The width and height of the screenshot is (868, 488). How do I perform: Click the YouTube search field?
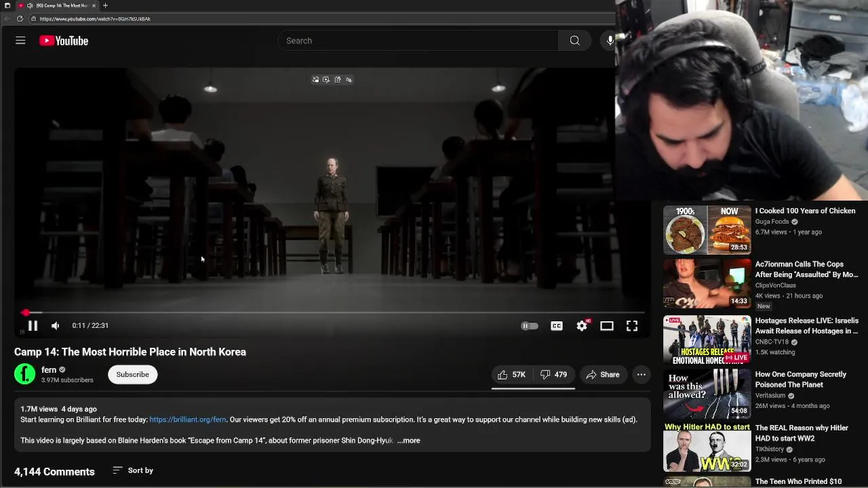point(418,41)
